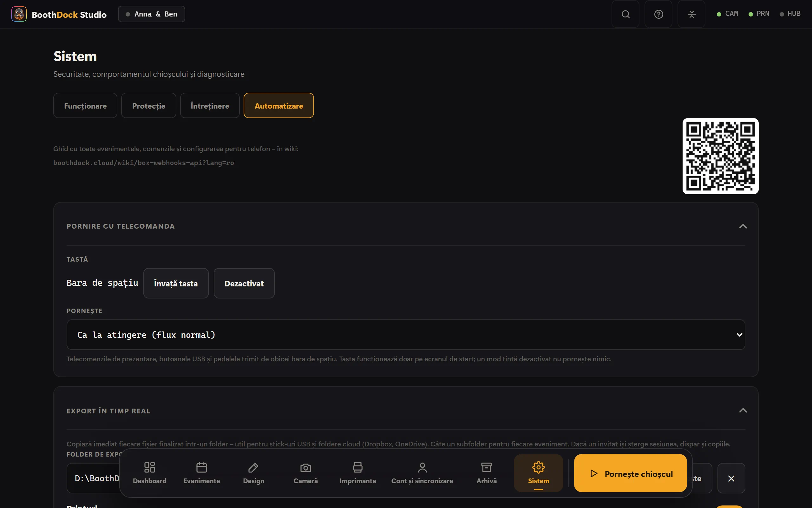Click the collapse icon next to help
812x508 pixels.
691,14
